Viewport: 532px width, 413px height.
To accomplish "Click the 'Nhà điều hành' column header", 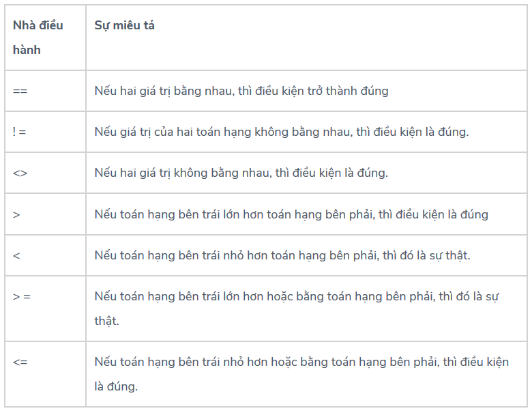I will 38,26.
